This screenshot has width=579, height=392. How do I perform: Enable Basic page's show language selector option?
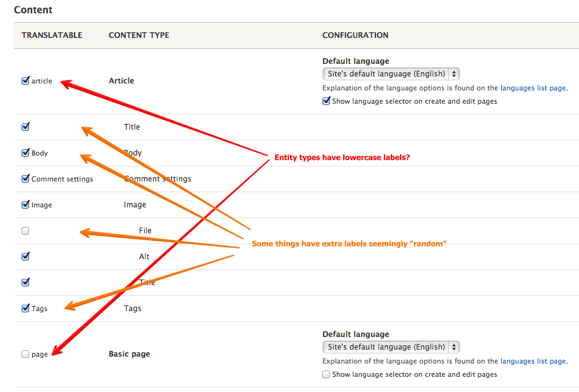326,374
